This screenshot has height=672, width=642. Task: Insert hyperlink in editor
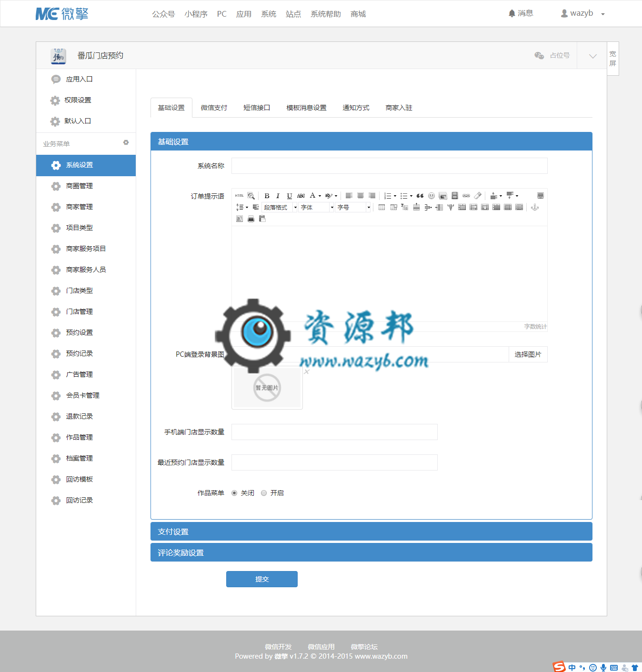(466, 196)
